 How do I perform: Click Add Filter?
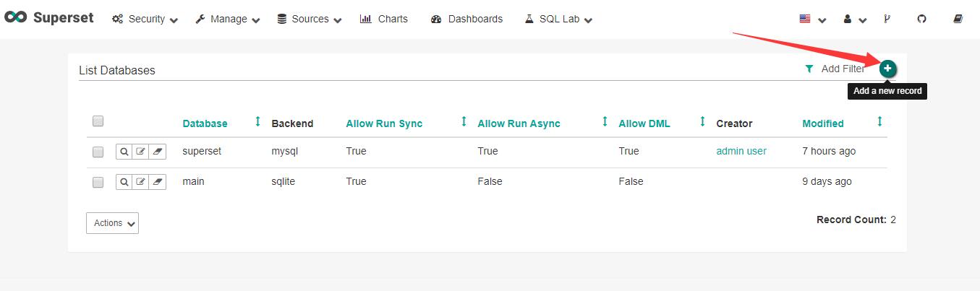coord(835,69)
